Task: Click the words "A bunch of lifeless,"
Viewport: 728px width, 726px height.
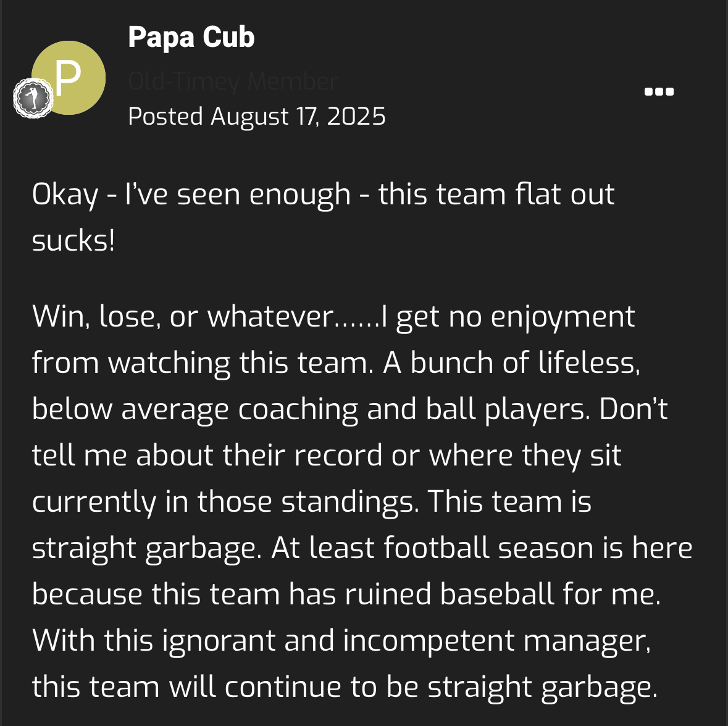Action: coord(512,362)
